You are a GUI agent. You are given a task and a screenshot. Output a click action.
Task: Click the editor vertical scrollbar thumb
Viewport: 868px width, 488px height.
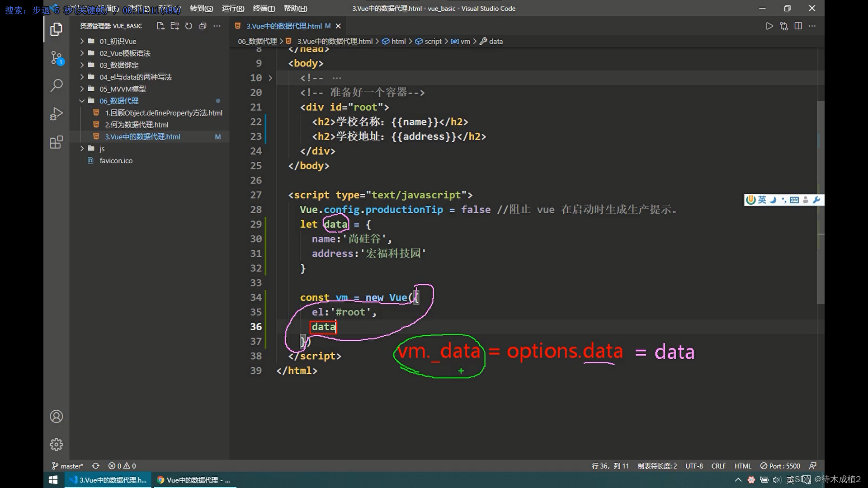(821, 202)
